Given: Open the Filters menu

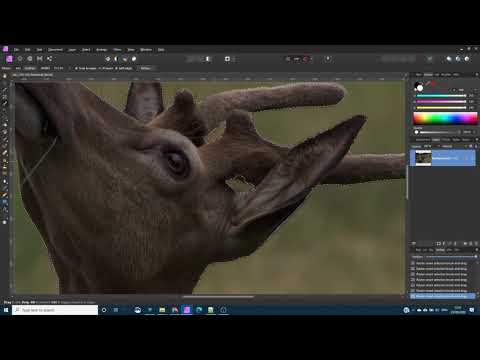Looking at the screenshot, I should [117, 50].
